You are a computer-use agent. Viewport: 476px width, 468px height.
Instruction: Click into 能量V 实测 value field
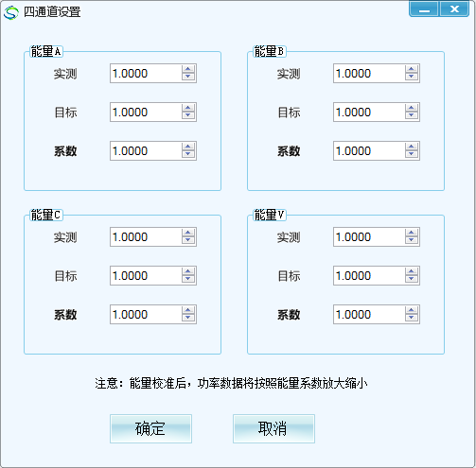click(x=369, y=236)
